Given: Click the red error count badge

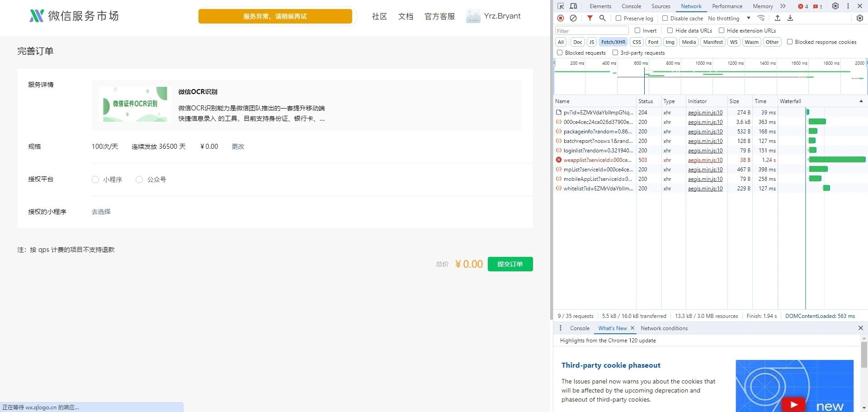Looking at the screenshot, I should (803, 6).
